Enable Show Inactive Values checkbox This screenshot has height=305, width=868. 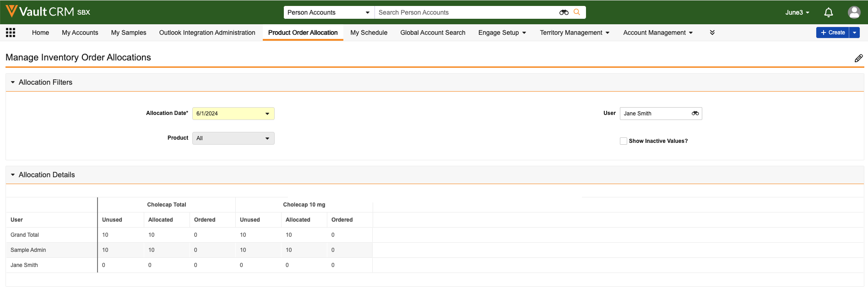[x=623, y=141]
